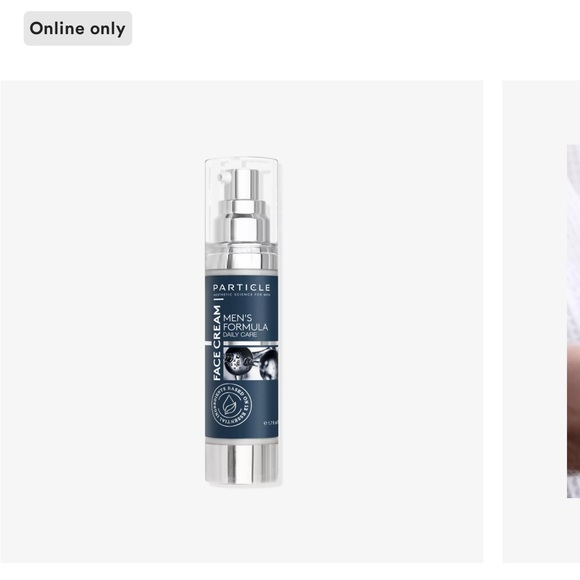The height and width of the screenshot is (580, 580).
Task: Open the Particle face cream product image
Action: pos(242,321)
